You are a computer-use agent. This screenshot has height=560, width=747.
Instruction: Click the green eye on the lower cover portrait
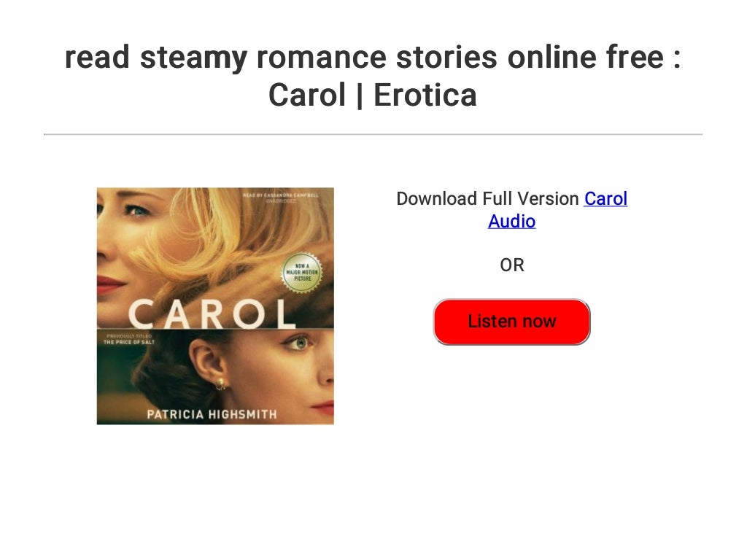[299, 343]
